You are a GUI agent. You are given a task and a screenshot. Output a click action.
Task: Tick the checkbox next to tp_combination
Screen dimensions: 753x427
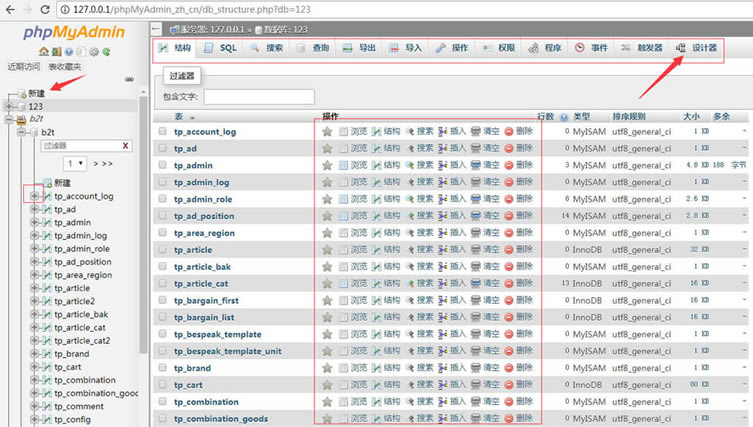(x=162, y=402)
